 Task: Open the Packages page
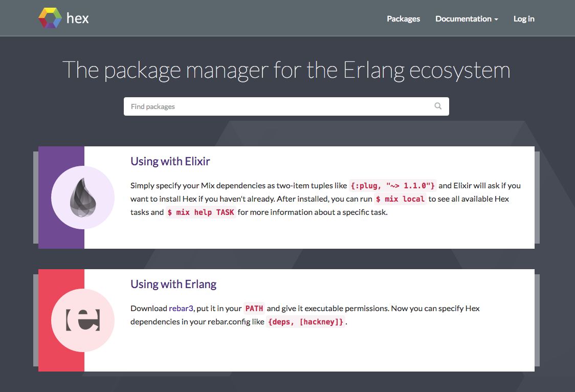(404, 19)
